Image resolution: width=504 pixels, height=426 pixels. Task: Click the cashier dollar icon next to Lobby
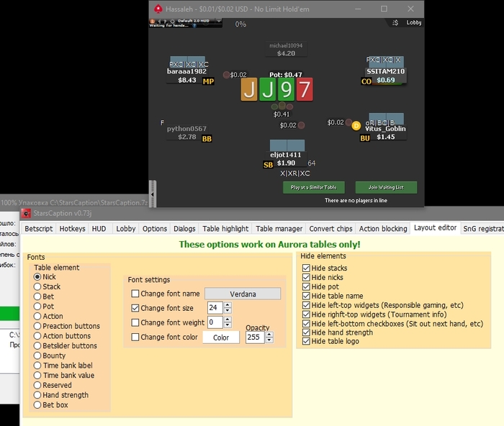pyautogui.click(x=395, y=22)
